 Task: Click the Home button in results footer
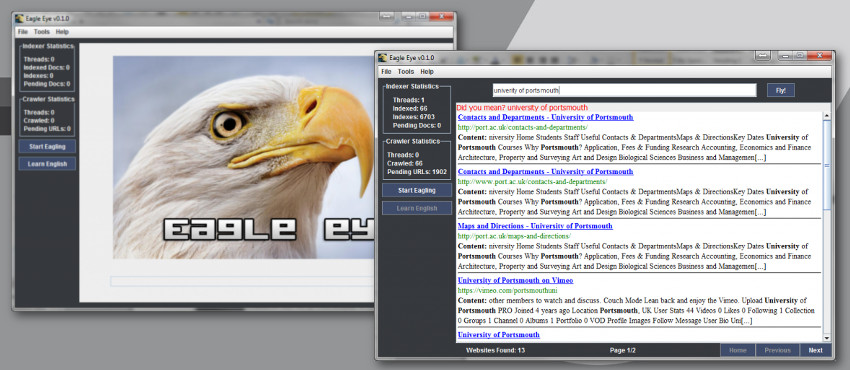click(737, 350)
